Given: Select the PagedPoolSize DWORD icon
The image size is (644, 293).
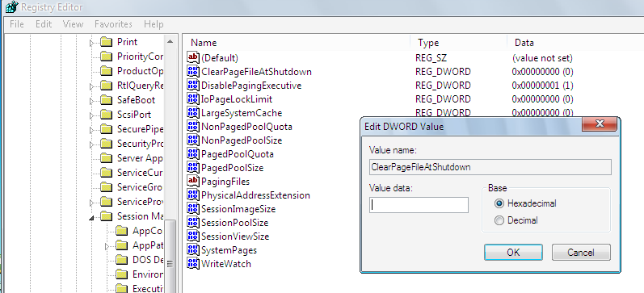Looking at the screenshot, I should pyautogui.click(x=192, y=167).
